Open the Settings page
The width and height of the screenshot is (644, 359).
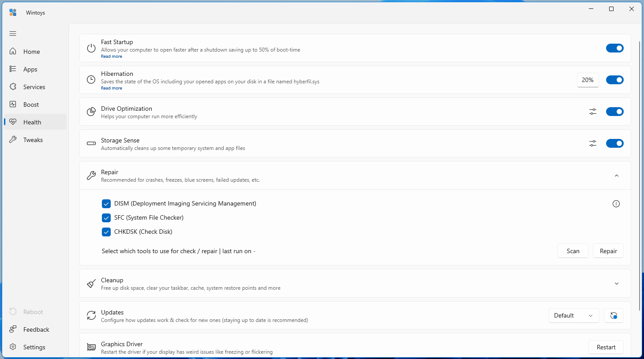point(35,347)
